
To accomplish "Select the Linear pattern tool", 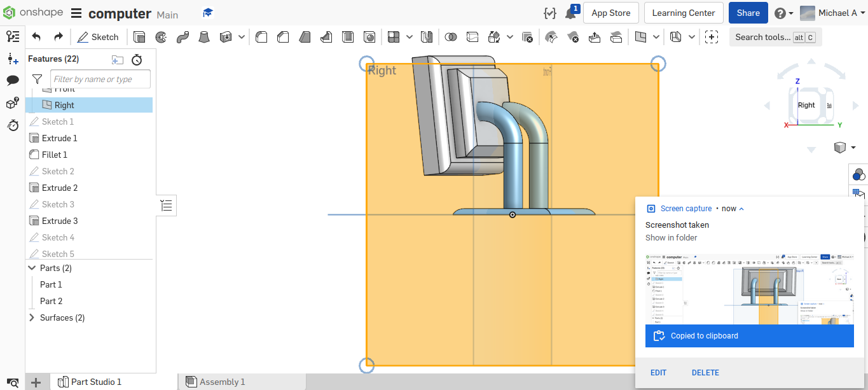I will 394,37.
